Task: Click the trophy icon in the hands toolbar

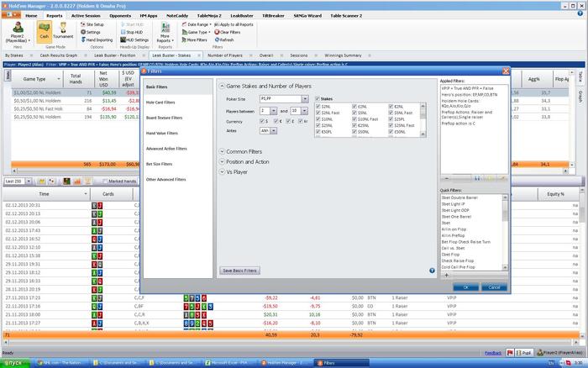Action: 87,181
